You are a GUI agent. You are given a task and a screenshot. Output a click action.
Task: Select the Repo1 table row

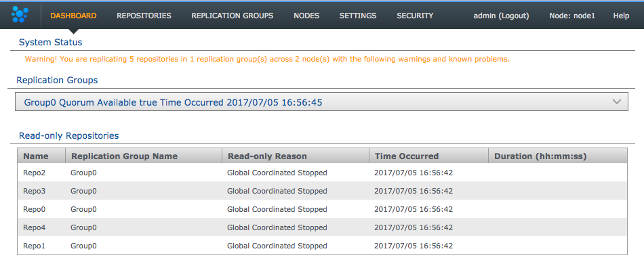(x=323, y=246)
